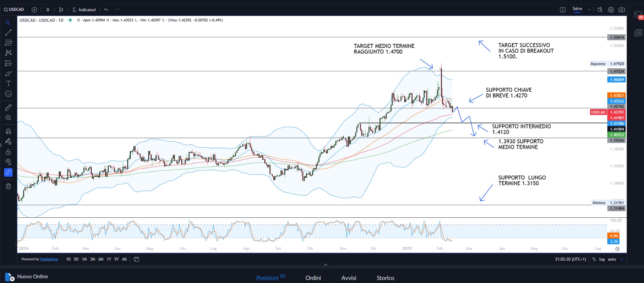
Task: Open the D timeframe interval dropdown
Action: coord(48,10)
